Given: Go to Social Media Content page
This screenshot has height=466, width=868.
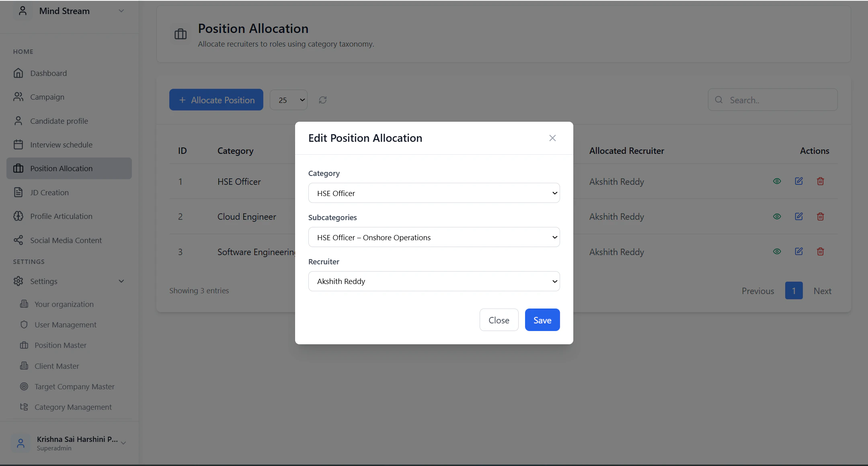Looking at the screenshot, I should (66, 240).
